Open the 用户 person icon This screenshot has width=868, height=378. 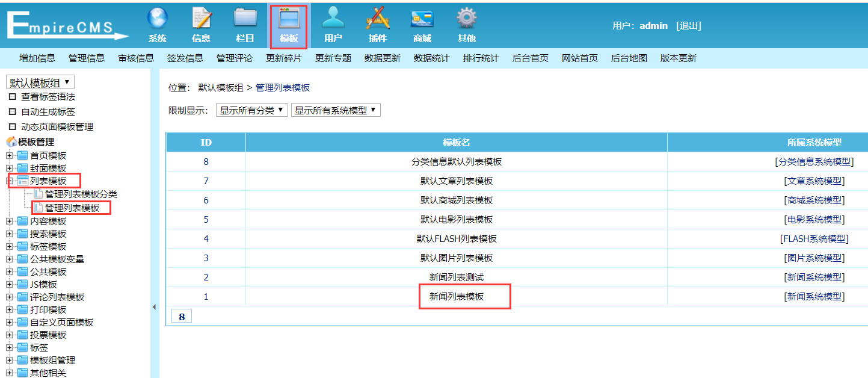coord(333,18)
